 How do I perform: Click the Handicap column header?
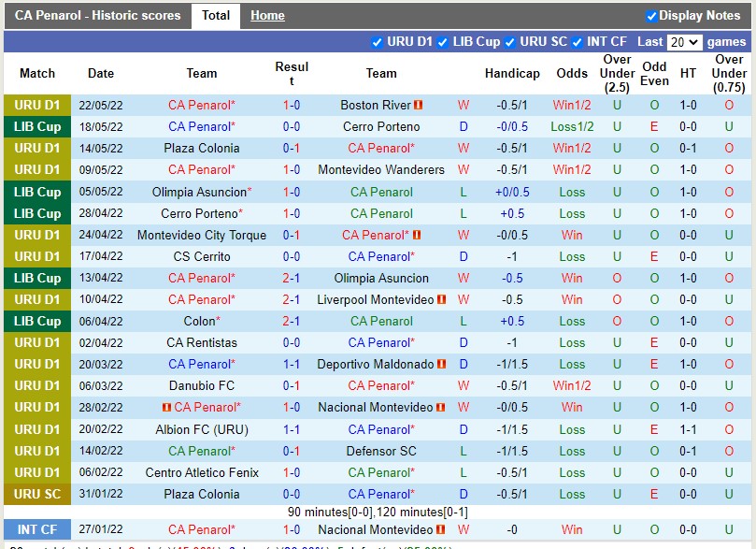click(x=512, y=73)
